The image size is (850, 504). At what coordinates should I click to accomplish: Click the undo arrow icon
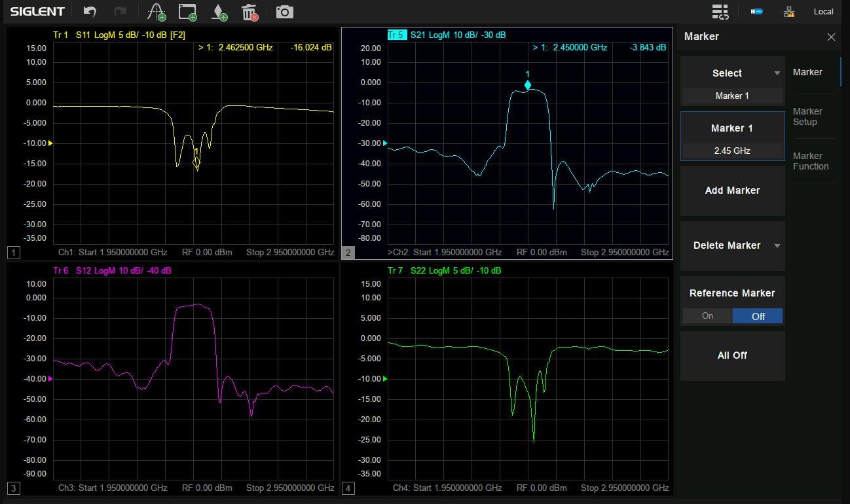tap(90, 12)
